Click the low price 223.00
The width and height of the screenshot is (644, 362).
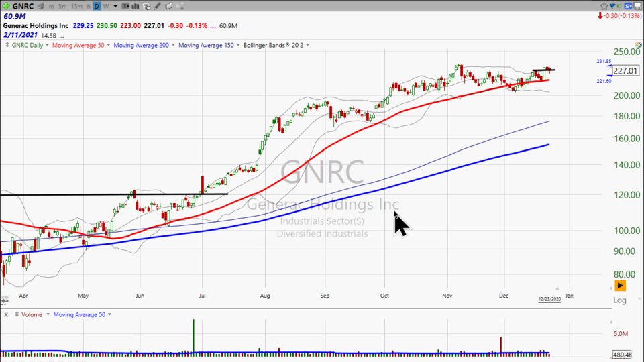coord(131,25)
